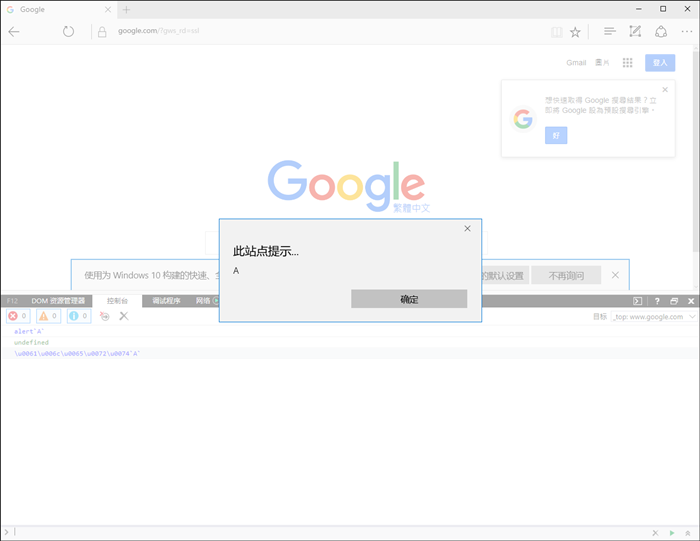Click the blue 好 button in promo card

coord(556,135)
